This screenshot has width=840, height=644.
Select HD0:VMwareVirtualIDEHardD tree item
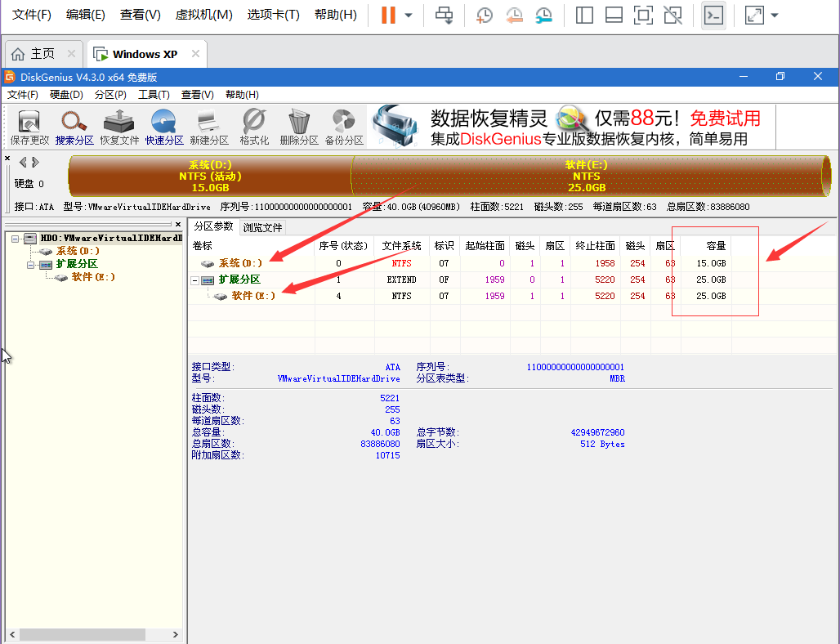pyautogui.click(x=111, y=238)
